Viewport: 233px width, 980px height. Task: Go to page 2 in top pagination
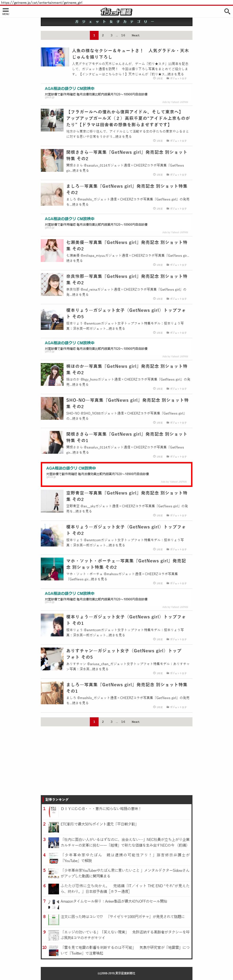pyautogui.click(x=103, y=35)
